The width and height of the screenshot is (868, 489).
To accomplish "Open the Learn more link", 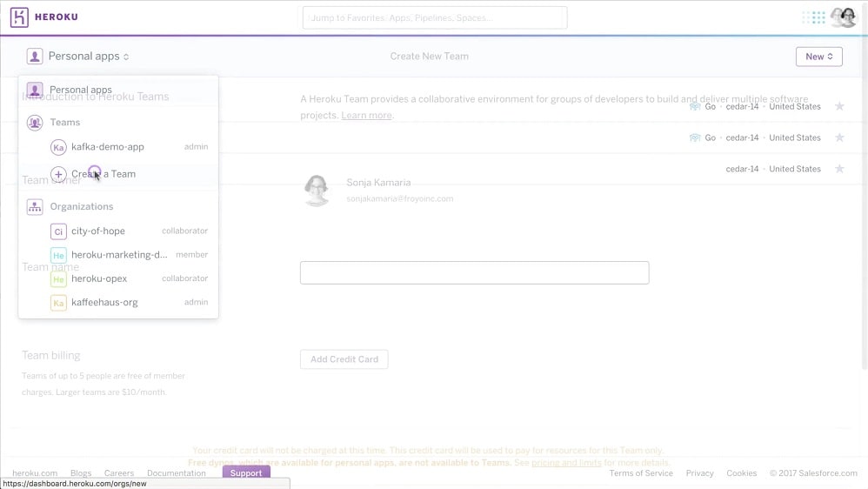I will [366, 115].
